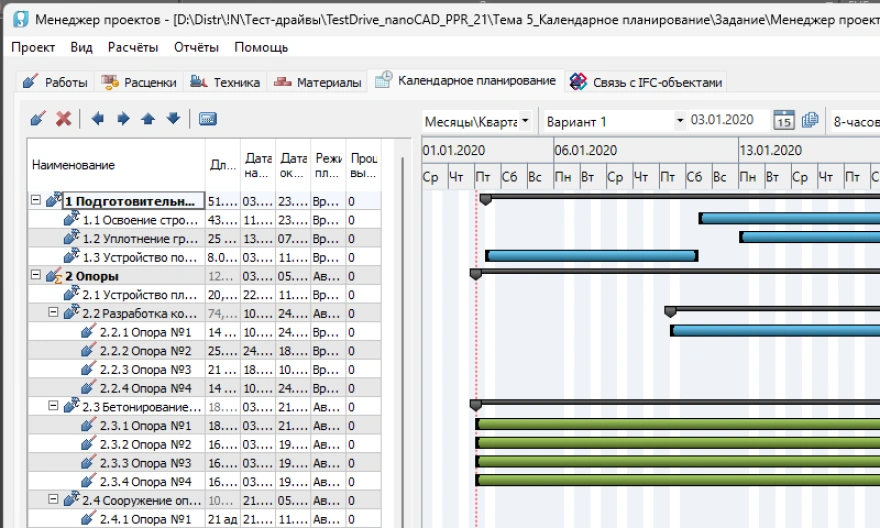Collapse the '2.2 Разработка ко...' subgroup

(55, 313)
